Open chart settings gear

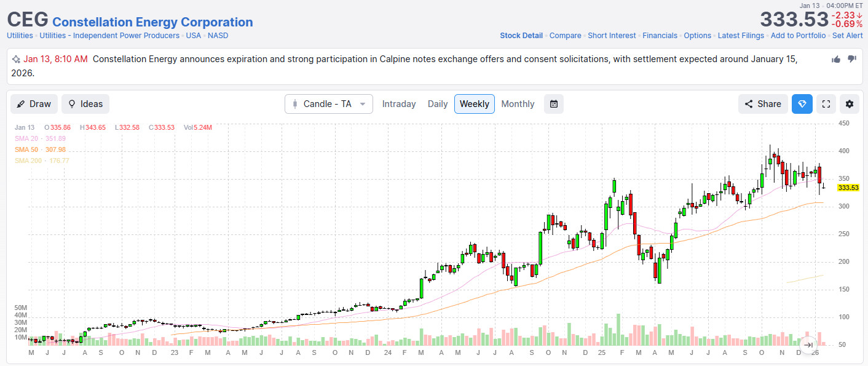tap(850, 104)
